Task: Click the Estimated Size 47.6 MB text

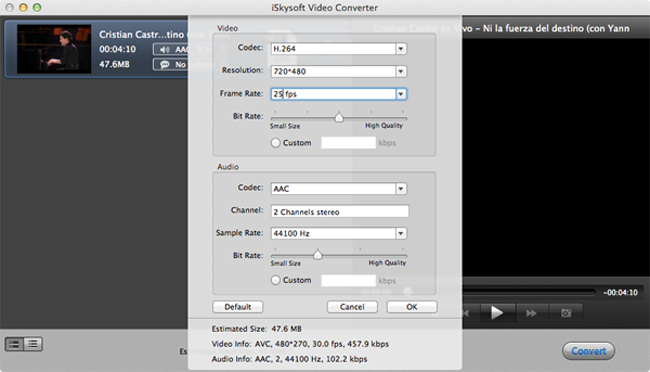Action: tap(257, 329)
